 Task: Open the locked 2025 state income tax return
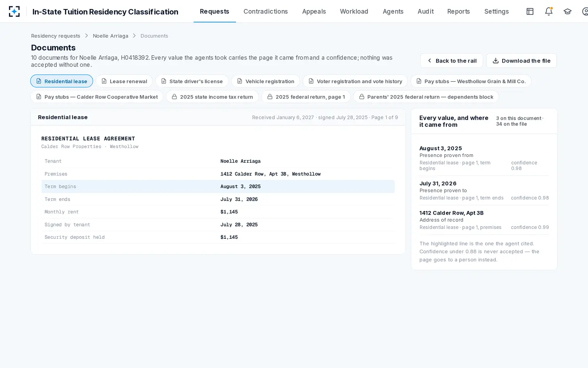click(212, 96)
